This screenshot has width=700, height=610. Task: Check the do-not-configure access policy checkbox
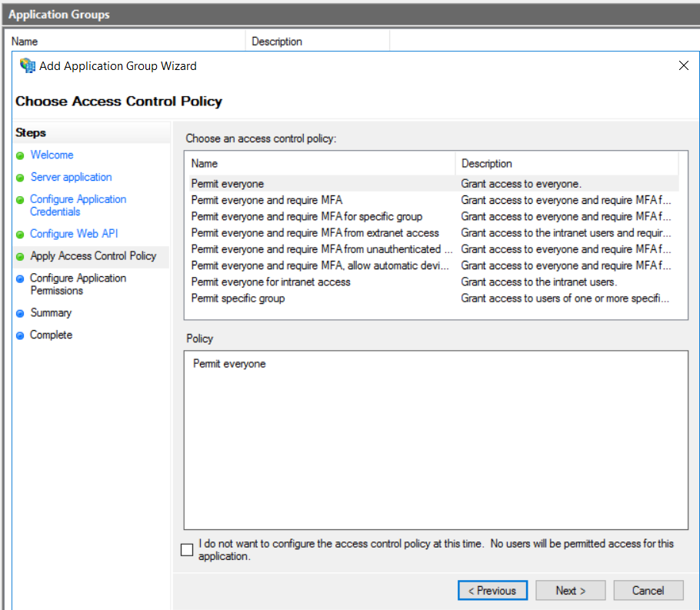[x=187, y=549]
